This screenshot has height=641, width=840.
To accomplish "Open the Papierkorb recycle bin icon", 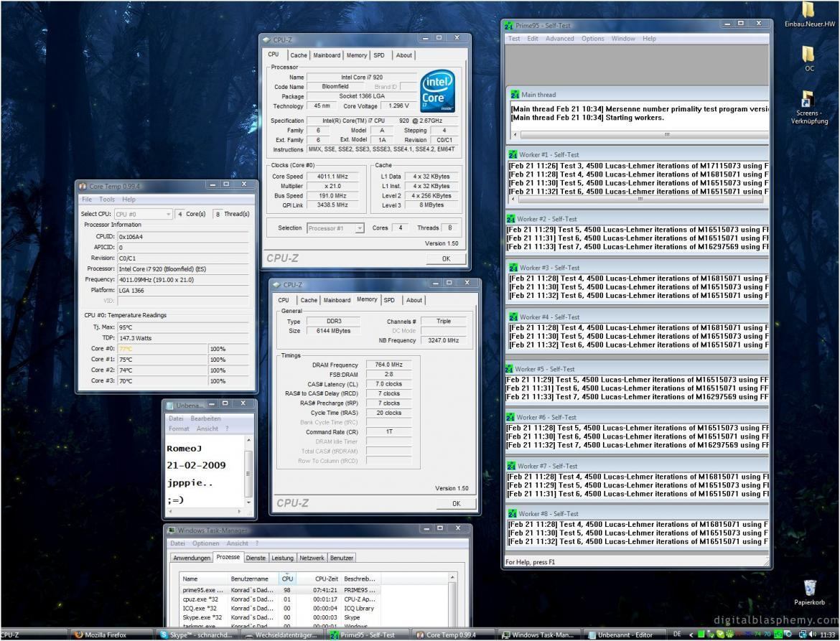I will pyautogui.click(x=810, y=588).
